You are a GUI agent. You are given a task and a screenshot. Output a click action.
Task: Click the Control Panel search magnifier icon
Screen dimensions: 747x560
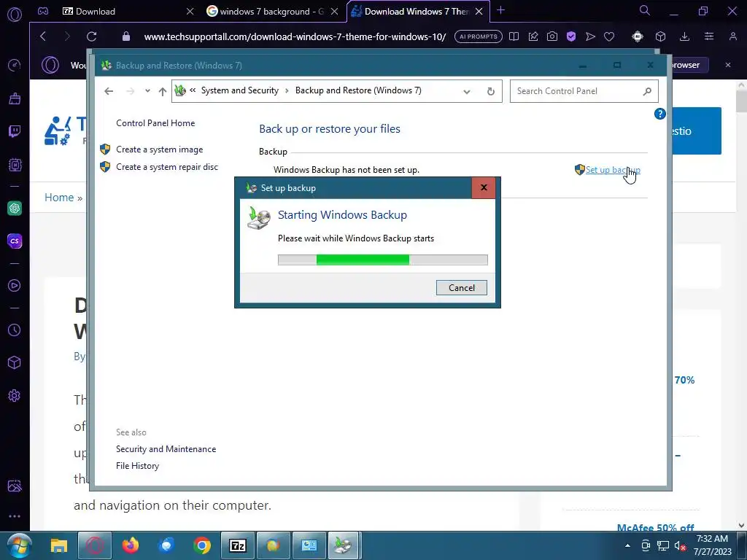[x=647, y=91]
